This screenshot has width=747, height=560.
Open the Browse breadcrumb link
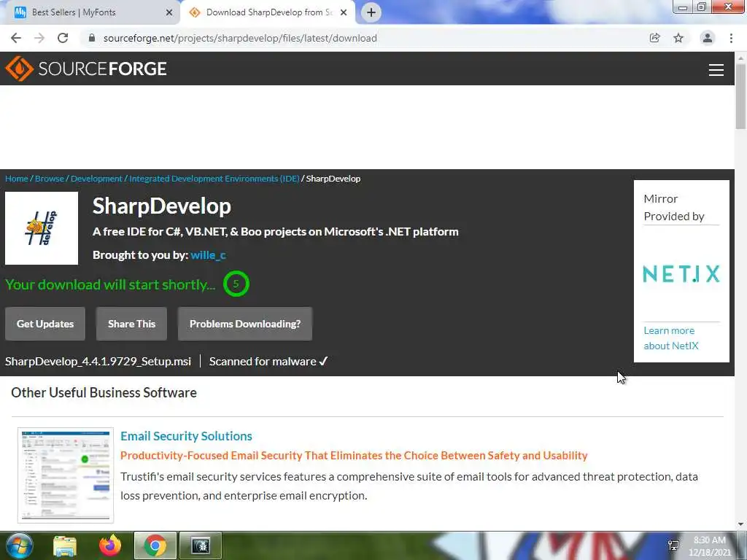(50, 179)
